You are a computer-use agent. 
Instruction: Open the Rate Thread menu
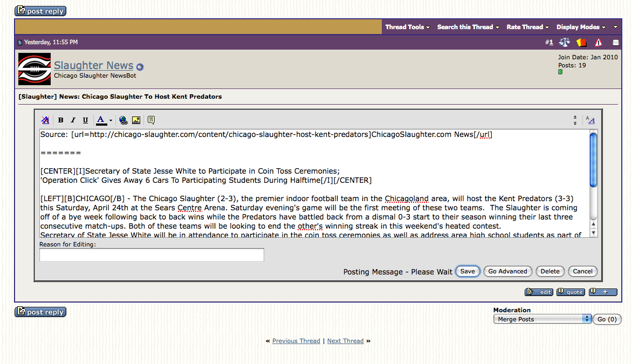coord(527,27)
